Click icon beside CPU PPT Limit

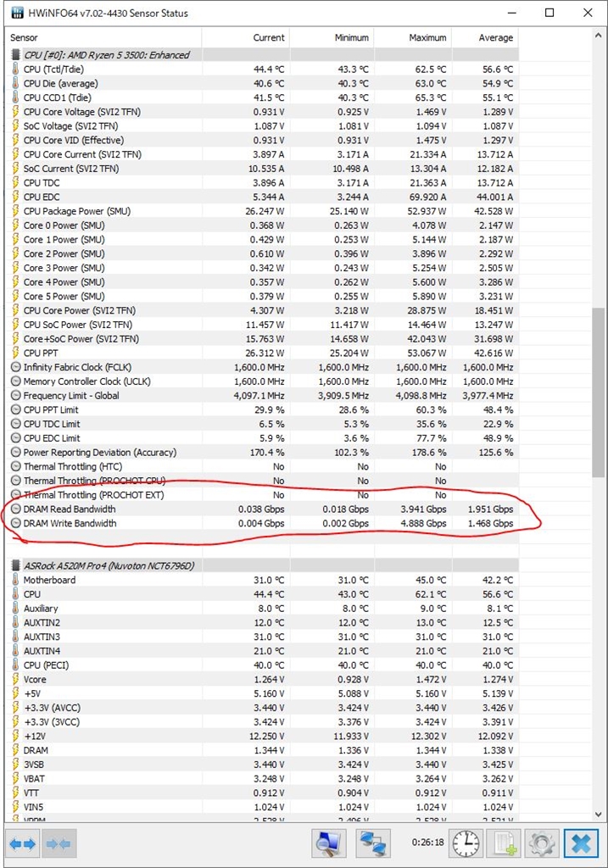tap(16, 409)
